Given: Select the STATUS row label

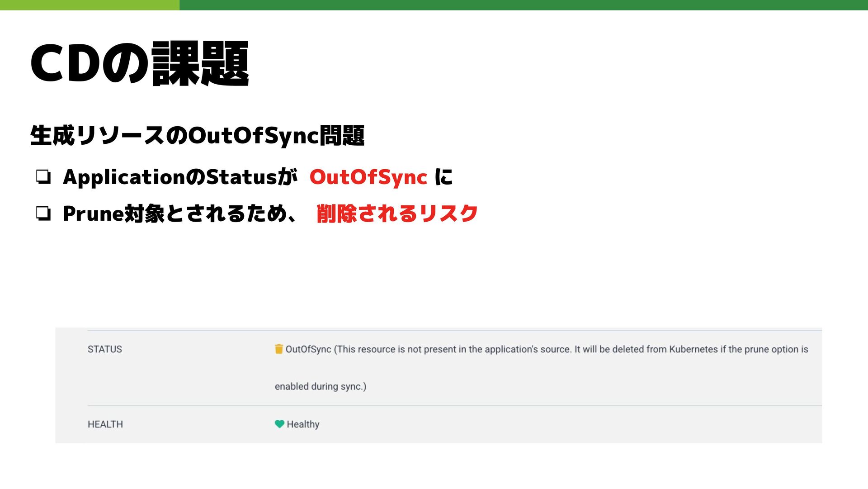Looking at the screenshot, I should click(x=105, y=349).
